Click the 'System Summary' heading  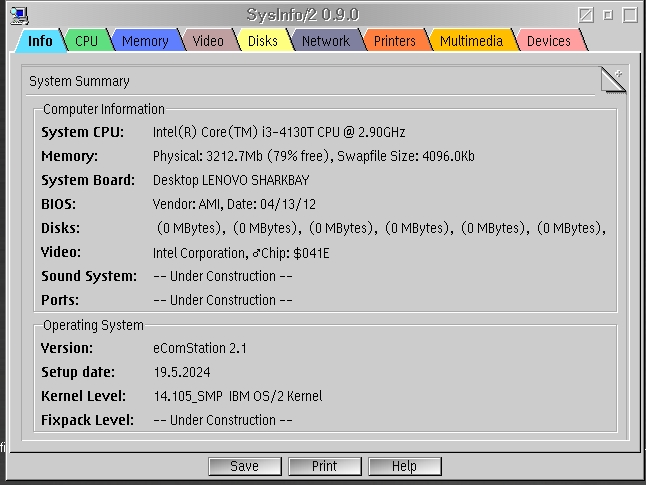(x=79, y=81)
